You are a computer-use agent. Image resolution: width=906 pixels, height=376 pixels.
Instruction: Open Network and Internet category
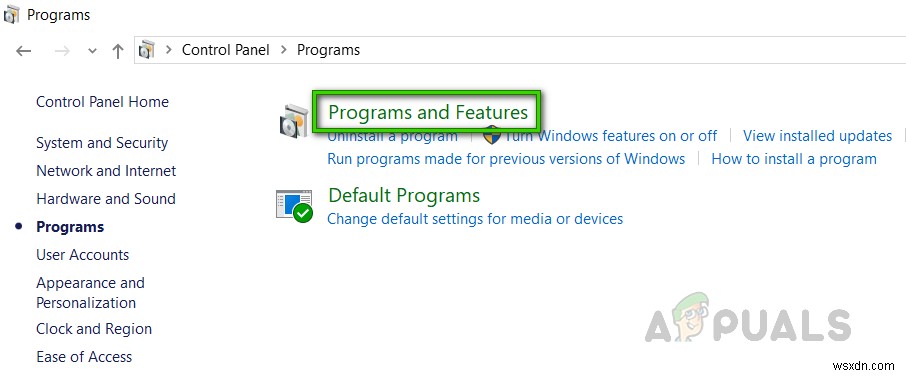[x=106, y=171]
